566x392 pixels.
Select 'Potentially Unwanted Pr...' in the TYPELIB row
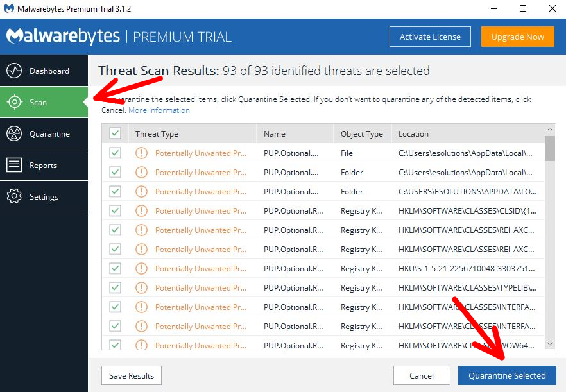coord(201,287)
